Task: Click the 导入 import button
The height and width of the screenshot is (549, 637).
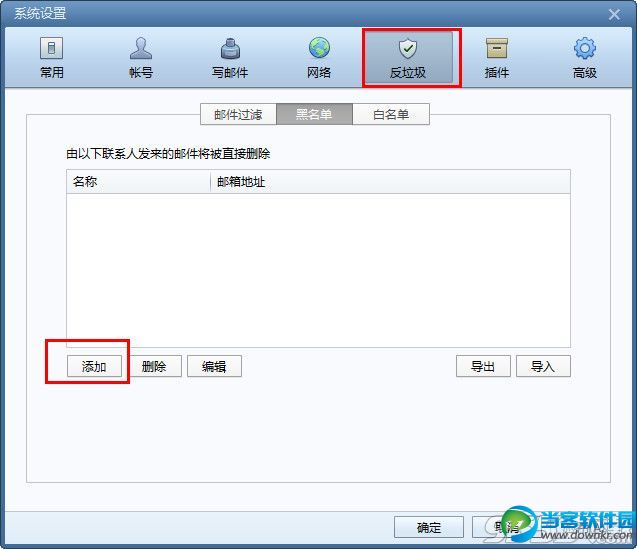Action: (543, 367)
